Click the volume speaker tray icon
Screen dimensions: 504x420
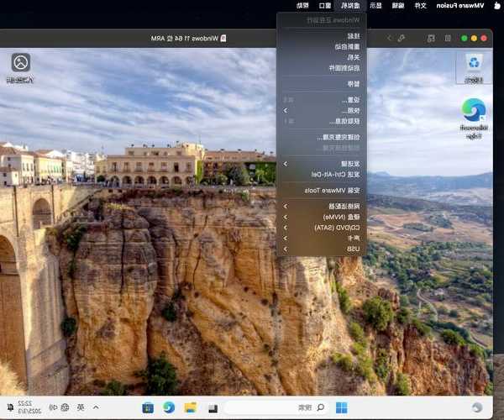54,407
